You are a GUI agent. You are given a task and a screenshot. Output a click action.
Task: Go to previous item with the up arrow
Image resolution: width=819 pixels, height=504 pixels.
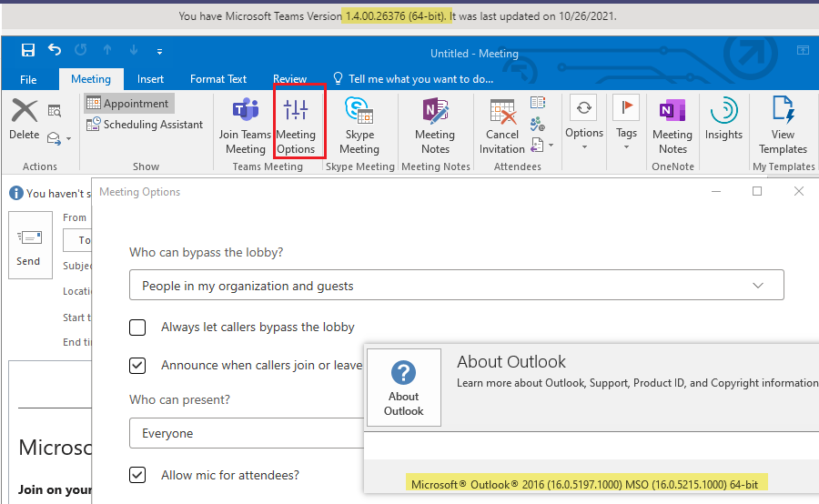click(107, 50)
